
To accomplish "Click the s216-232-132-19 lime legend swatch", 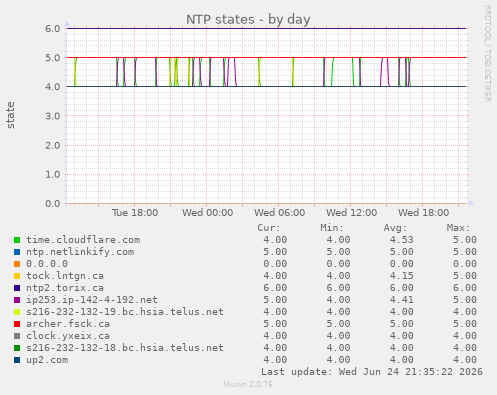I will pyautogui.click(x=17, y=312).
